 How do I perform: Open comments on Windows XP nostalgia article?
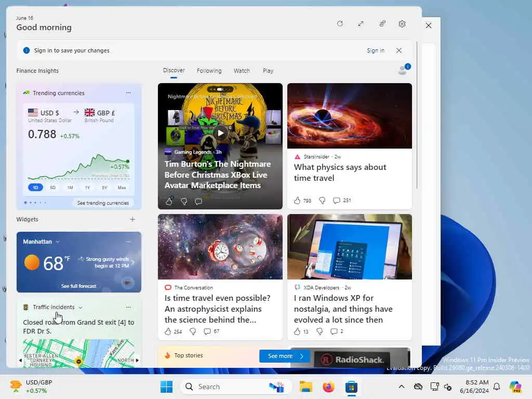point(334,331)
